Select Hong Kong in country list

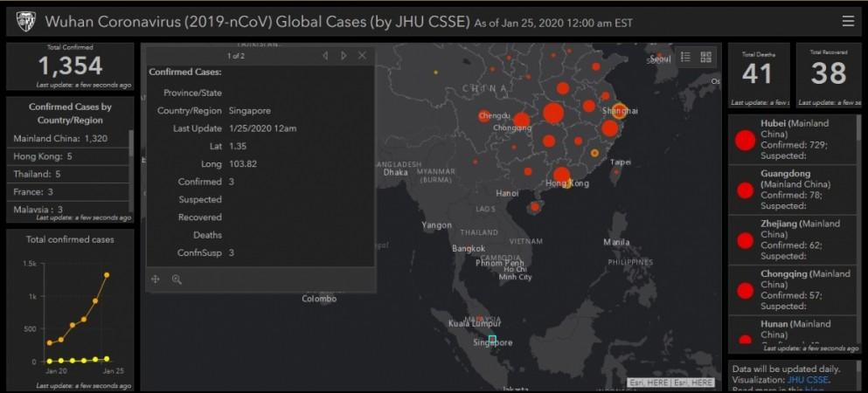(42, 156)
